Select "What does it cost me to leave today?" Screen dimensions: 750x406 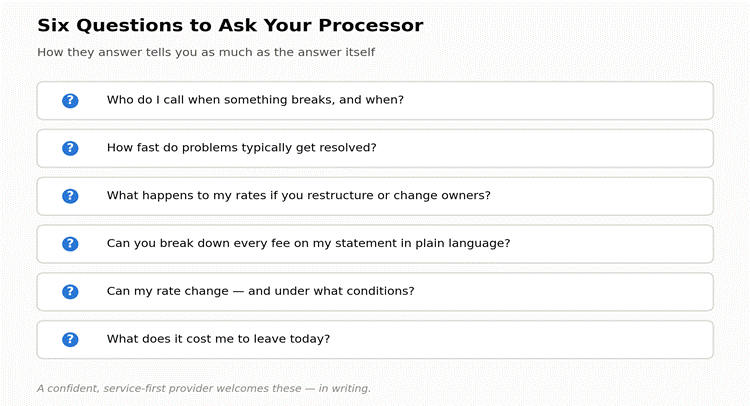point(219,339)
